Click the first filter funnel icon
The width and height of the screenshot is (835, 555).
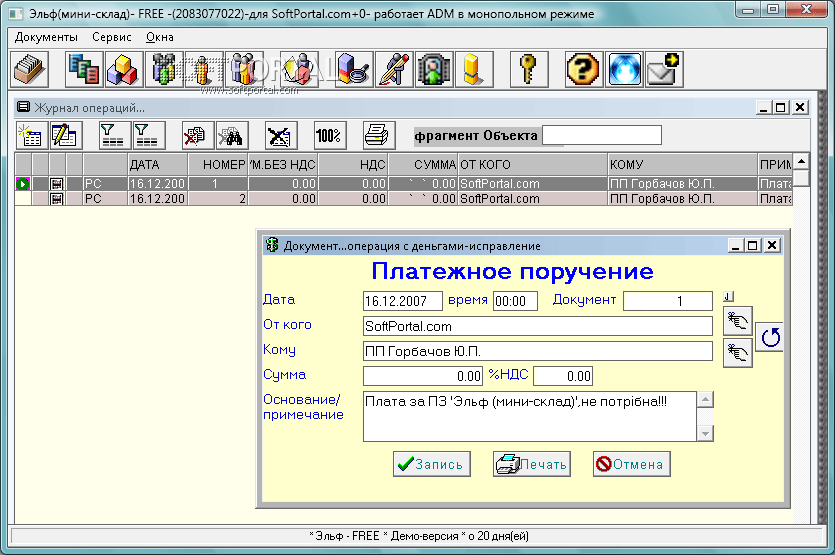[x=115, y=135]
